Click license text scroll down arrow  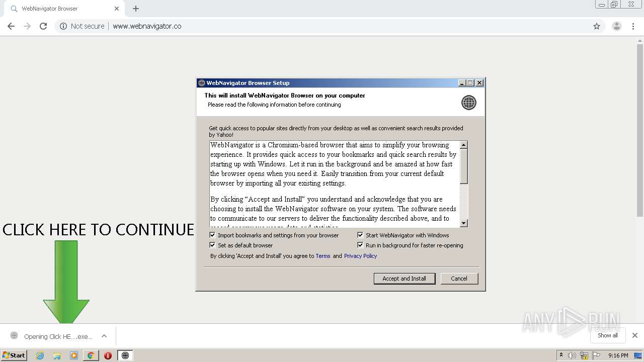coord(464,223)
